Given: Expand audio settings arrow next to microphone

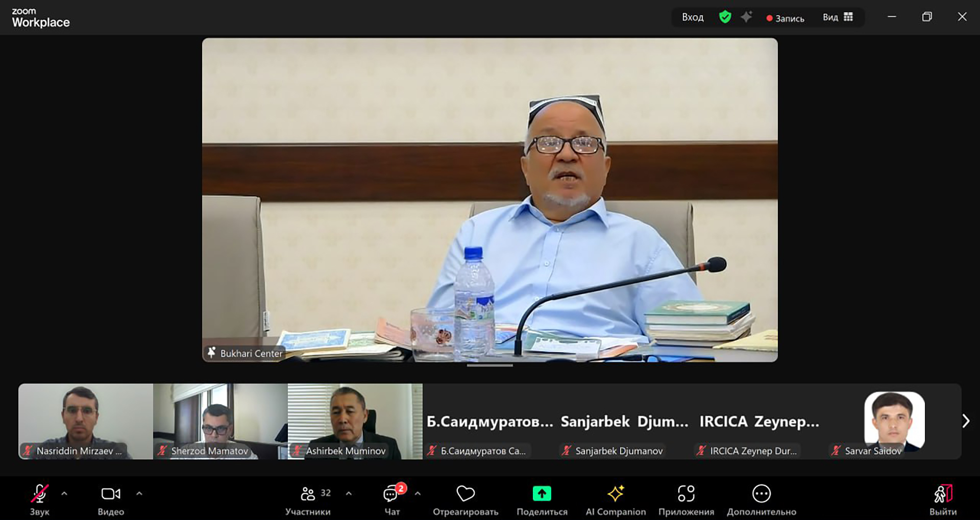Looking at the screenshot, I should 64,493.
